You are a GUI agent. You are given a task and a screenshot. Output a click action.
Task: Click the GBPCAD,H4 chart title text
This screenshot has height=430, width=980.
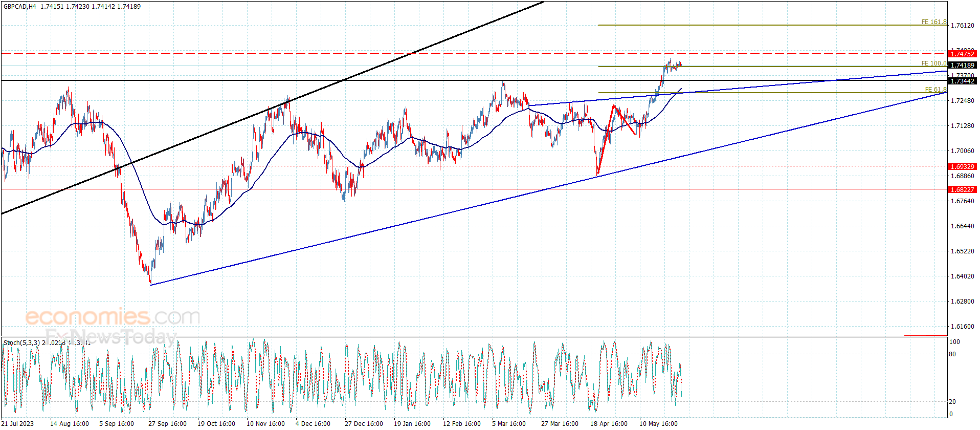20,7
